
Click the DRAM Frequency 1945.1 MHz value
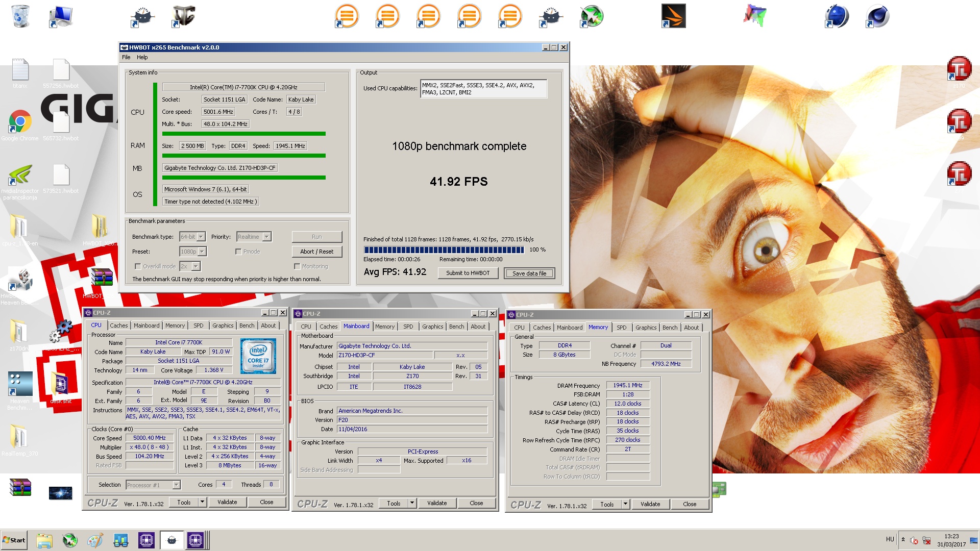628,385
